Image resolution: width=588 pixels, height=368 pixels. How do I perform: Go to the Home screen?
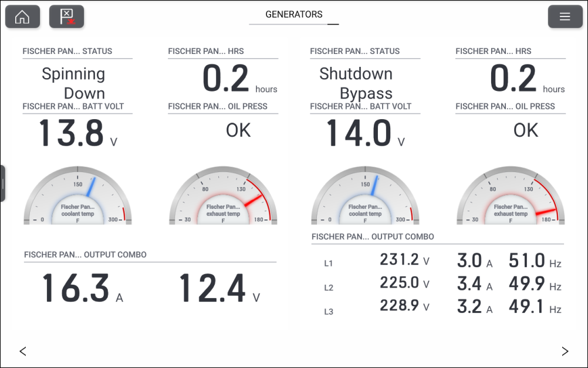click(x=22, y=17)
